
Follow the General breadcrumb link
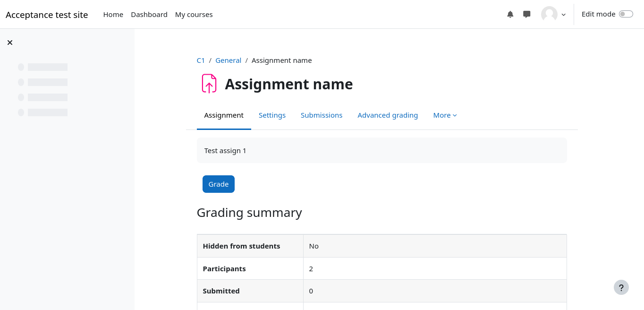[x=228, y=60]
